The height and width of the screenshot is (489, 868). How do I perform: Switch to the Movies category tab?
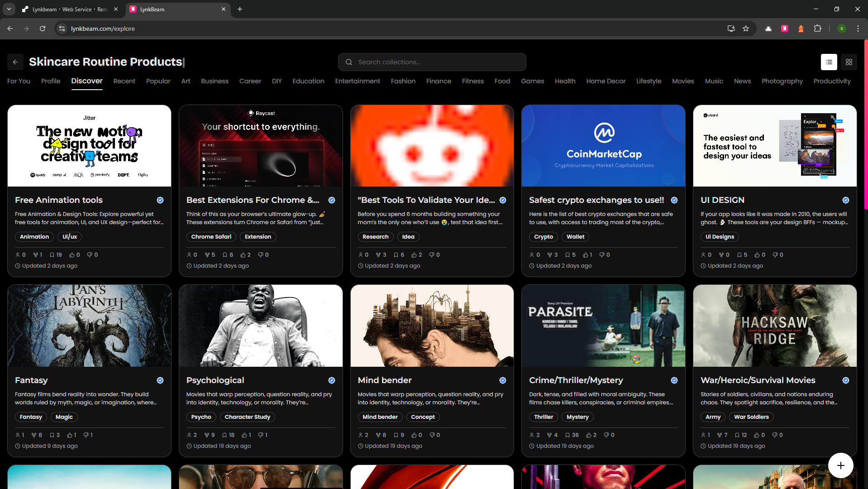[683, 81]
